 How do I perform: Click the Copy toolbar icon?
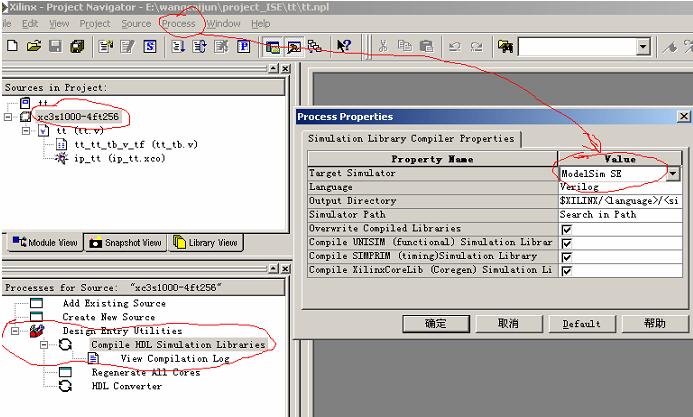click(x=404, y=45)
